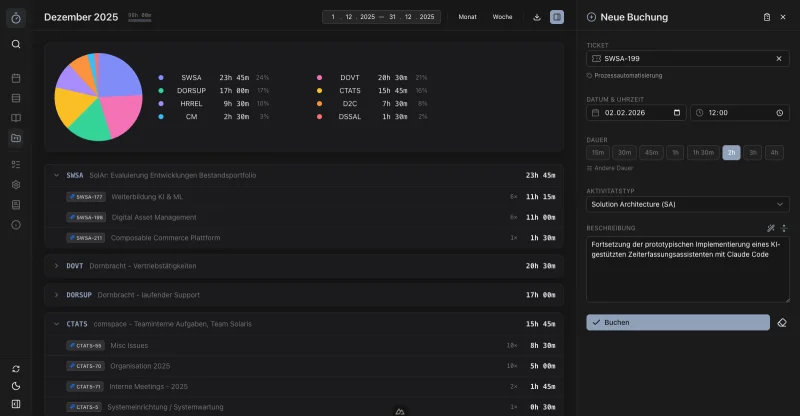Viewport: 800px width, 416px height.
Task: Click the Andere Dauer link
Action: (610, 168)
